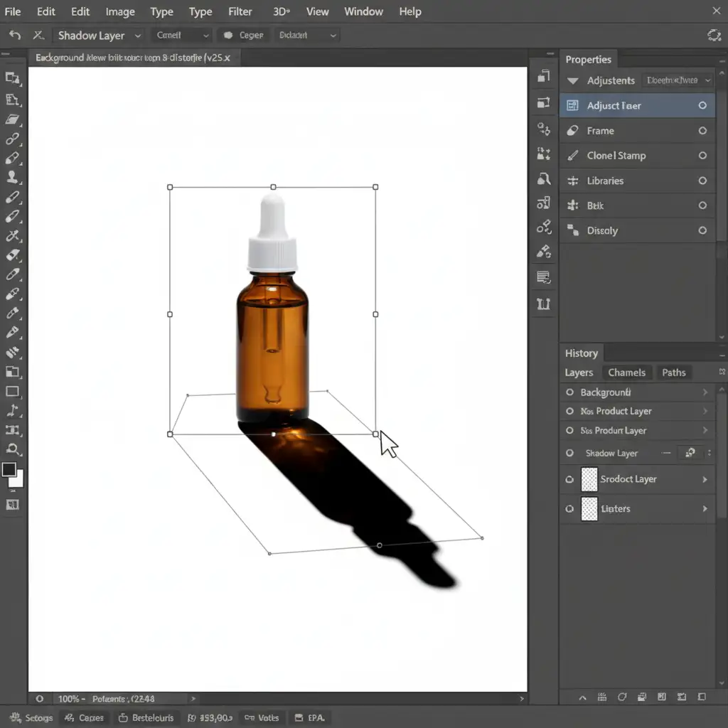Image resolution: width=728 pixels, height=728 pixels.
Task: Select the Zoom magnifier tool
Action: [x=12, y=449]
